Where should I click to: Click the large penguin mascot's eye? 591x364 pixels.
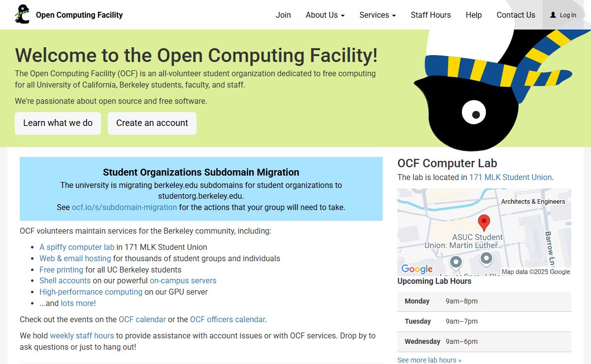point(474,113)
